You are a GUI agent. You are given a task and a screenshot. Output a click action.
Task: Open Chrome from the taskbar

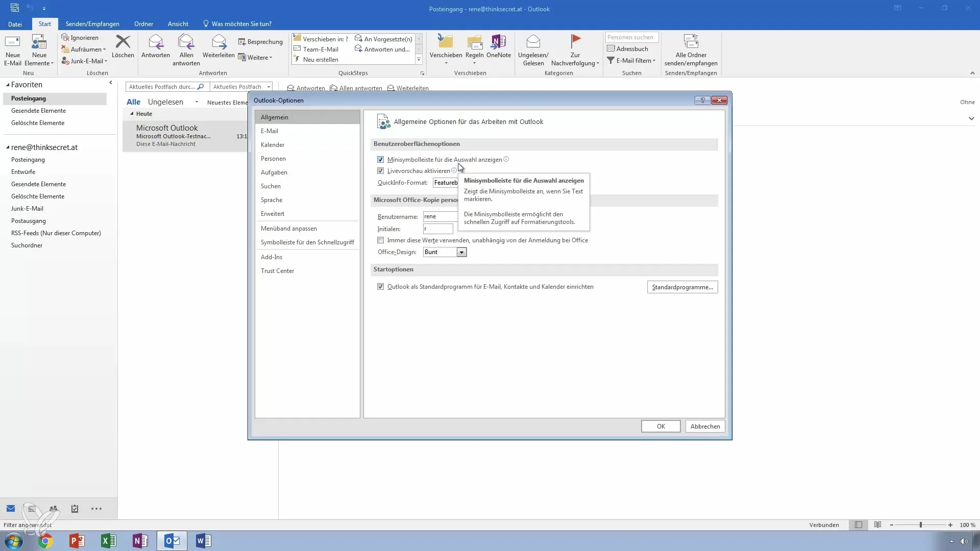(45, 541)
